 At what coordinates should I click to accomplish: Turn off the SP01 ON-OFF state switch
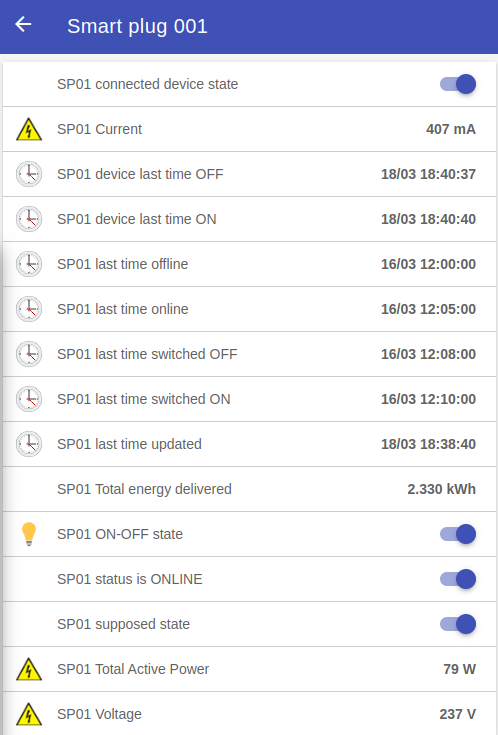(458, 534)
